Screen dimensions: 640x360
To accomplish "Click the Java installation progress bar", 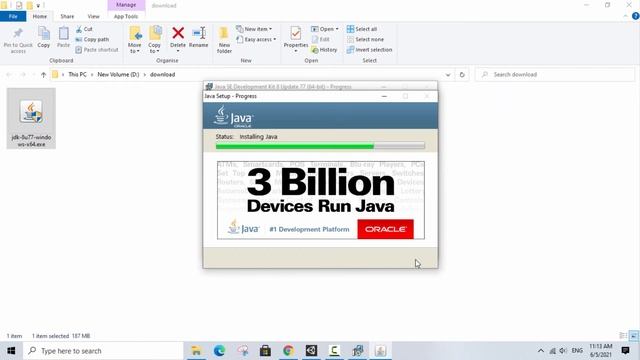I will click(x=320, y=146).
